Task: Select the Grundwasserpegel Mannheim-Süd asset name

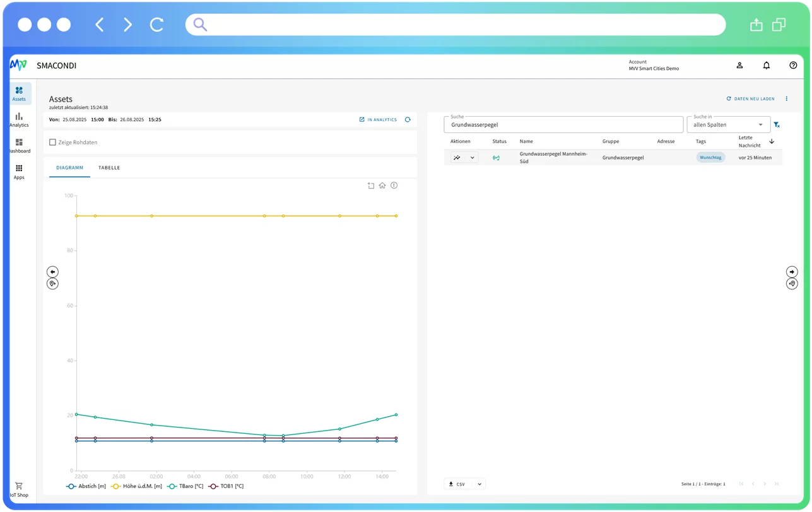Action: [x=553, y=158]
